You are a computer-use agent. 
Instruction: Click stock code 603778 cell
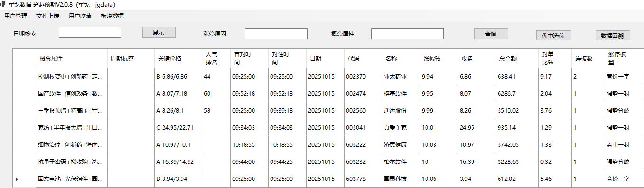[x=363, y=179]
